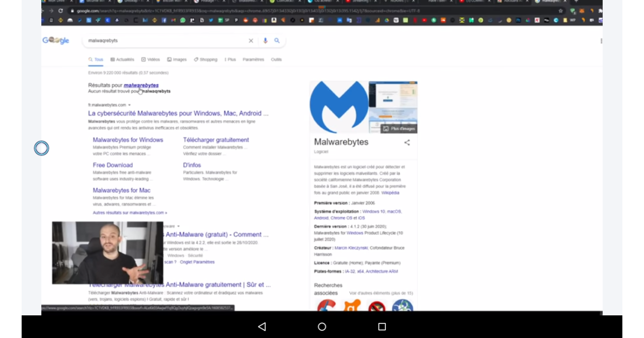
Task: Tap the Android home circle button
Action: (322, 326)
